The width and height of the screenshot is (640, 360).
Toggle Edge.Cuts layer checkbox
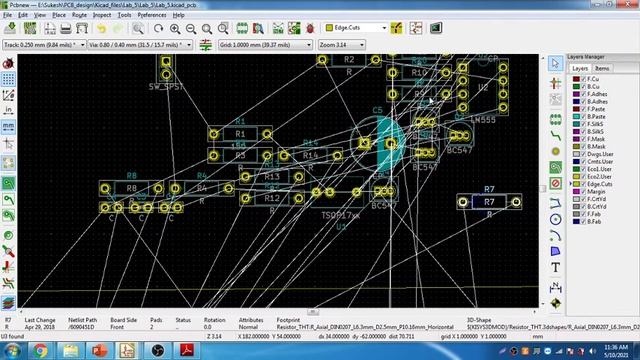583,184
